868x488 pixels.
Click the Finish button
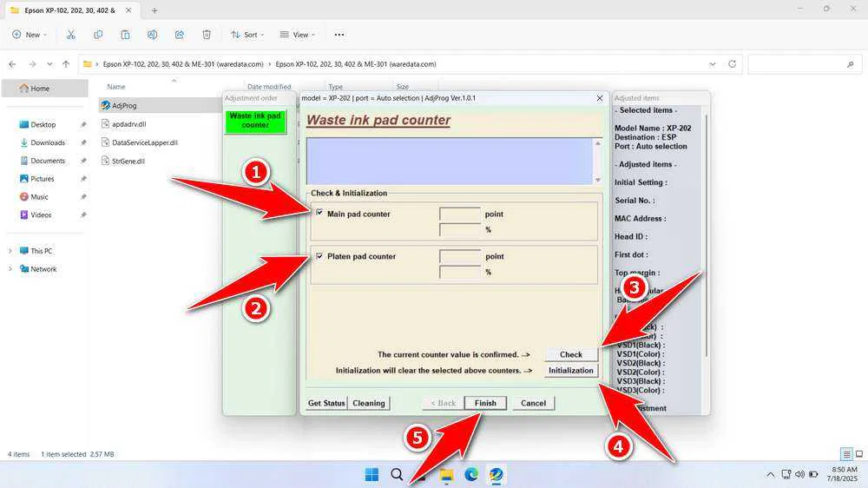[485, 403]
